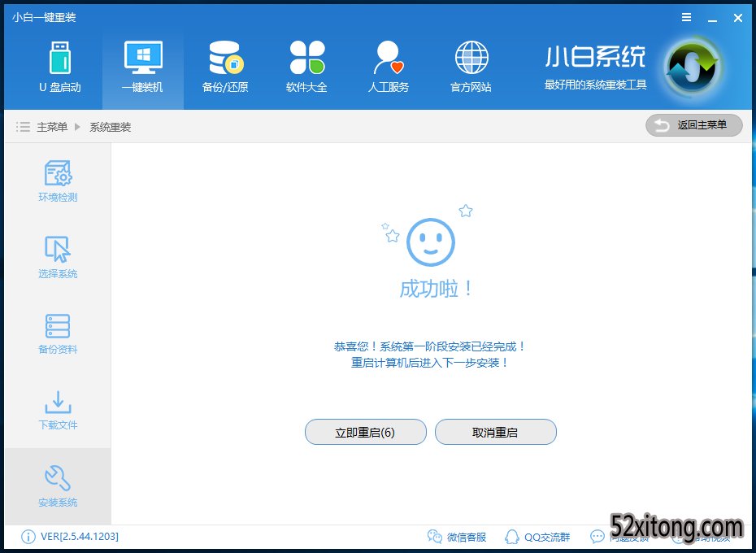
Task: Click the 恭喜您！系统第一阶段安装已经完成 message
Action: 430,346
